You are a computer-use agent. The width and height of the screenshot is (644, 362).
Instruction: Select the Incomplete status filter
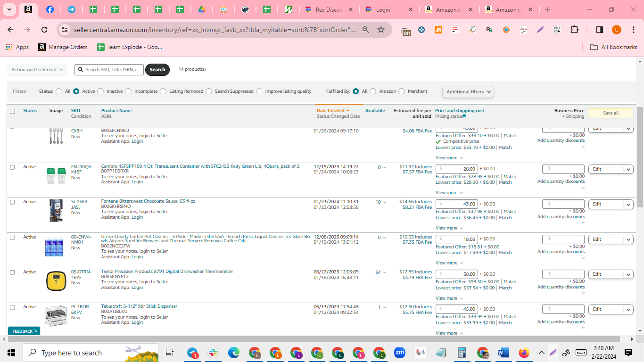click(128, 91)
